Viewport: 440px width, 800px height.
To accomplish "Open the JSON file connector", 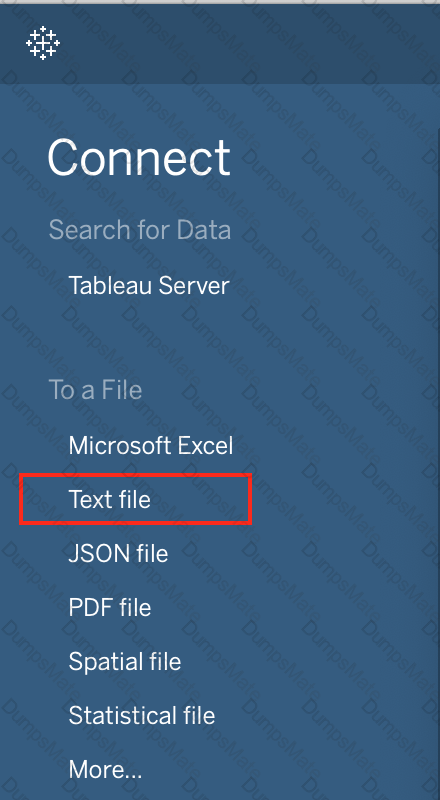I will click(x=118, y=554).
